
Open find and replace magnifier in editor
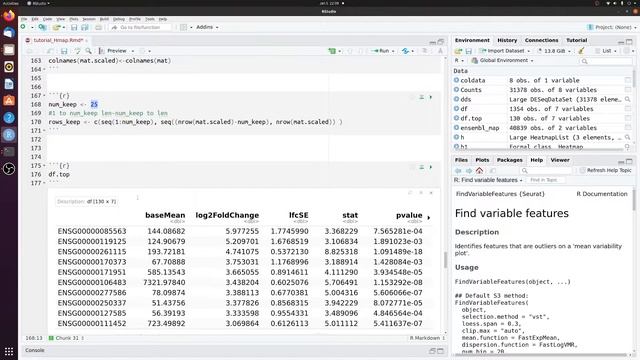coord(89,51)
